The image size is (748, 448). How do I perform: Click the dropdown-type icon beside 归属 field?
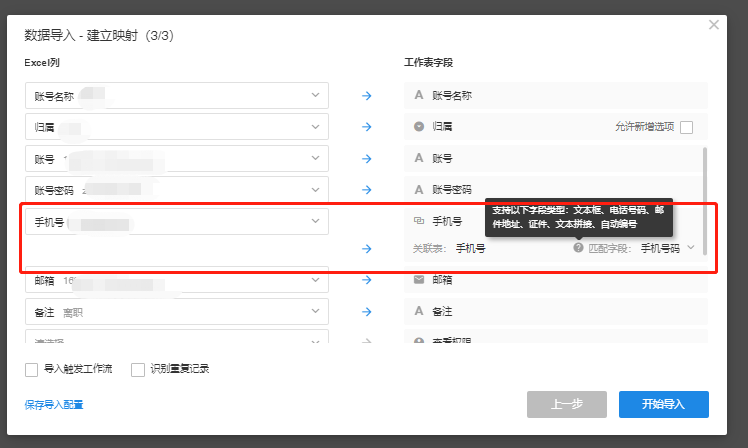(x=419, y=127)
